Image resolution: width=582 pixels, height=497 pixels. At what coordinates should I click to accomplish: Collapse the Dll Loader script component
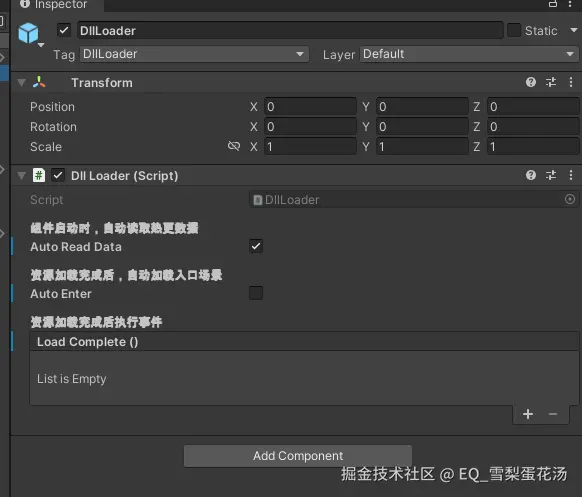(22, 175)
